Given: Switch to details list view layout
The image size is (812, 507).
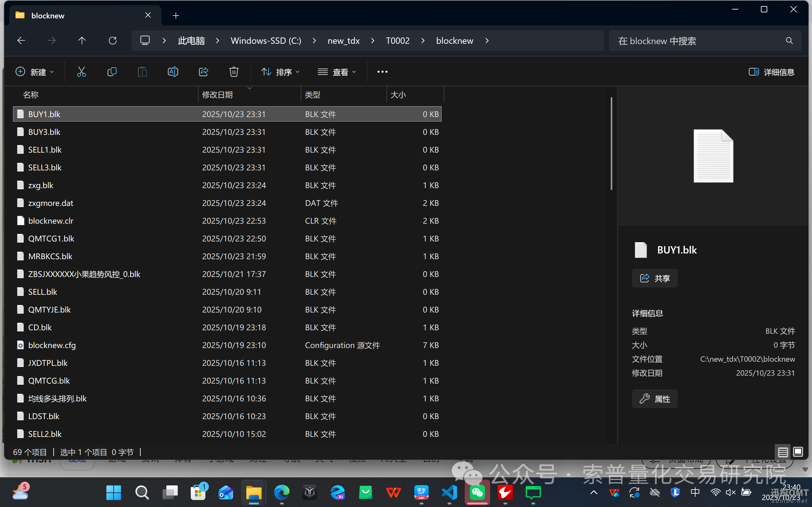Looking at the screenshot, I should coord(783,452).
